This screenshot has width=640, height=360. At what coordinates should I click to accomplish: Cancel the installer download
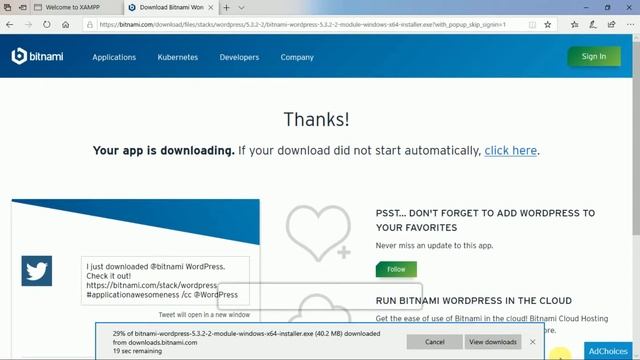pos(434,342)
